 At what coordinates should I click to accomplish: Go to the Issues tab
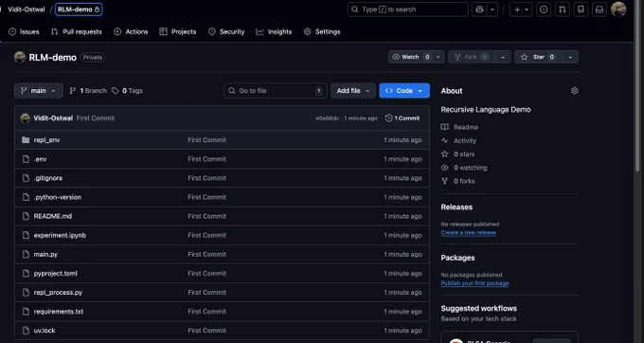click(24, 31)
